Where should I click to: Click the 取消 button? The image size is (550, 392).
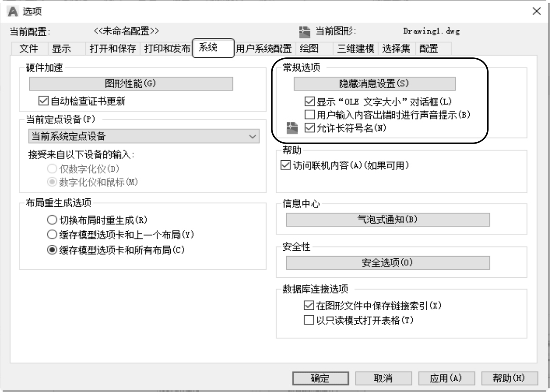click(x=383, y=378)
